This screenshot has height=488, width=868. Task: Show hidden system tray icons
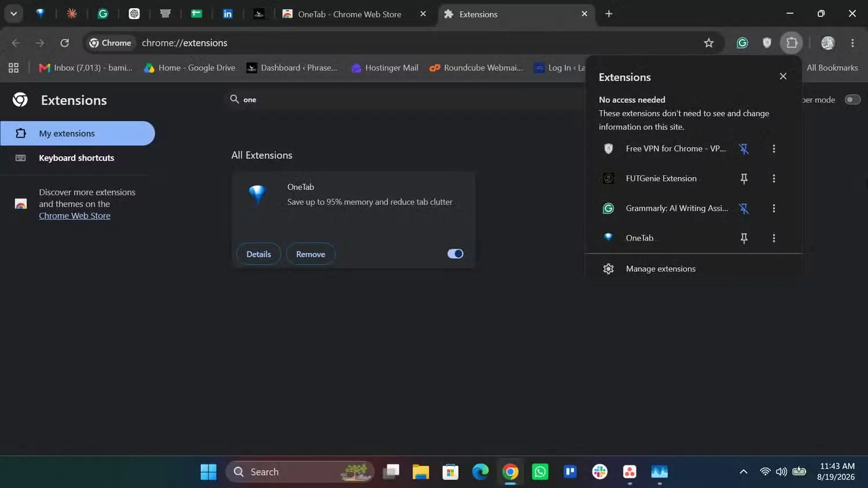(744, 472)
